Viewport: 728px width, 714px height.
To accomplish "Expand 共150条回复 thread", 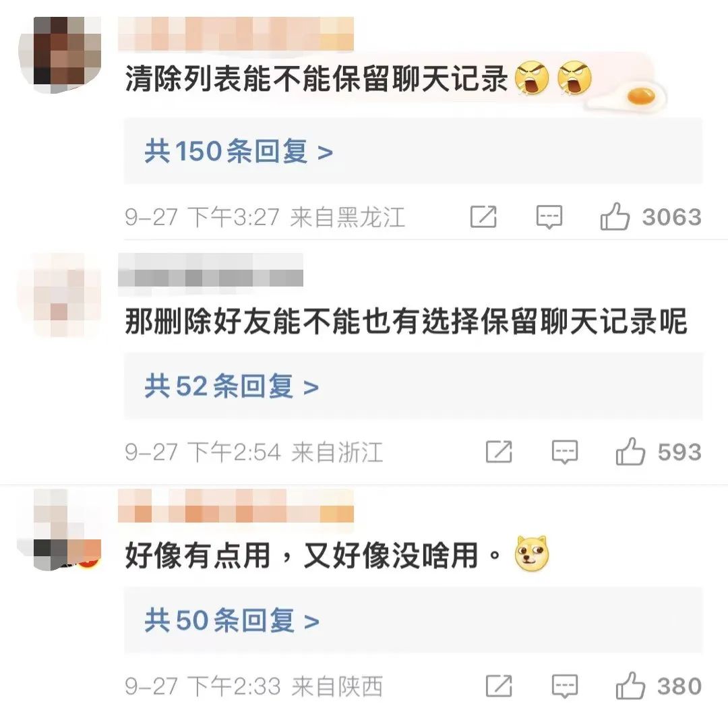I will pyautogui.click(x=413, y=151).
